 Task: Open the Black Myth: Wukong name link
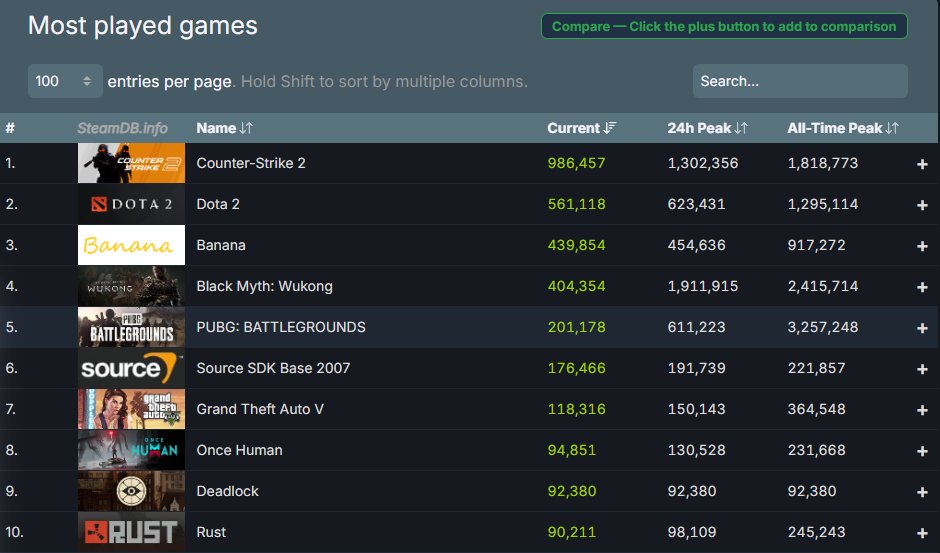coord(264,286)
